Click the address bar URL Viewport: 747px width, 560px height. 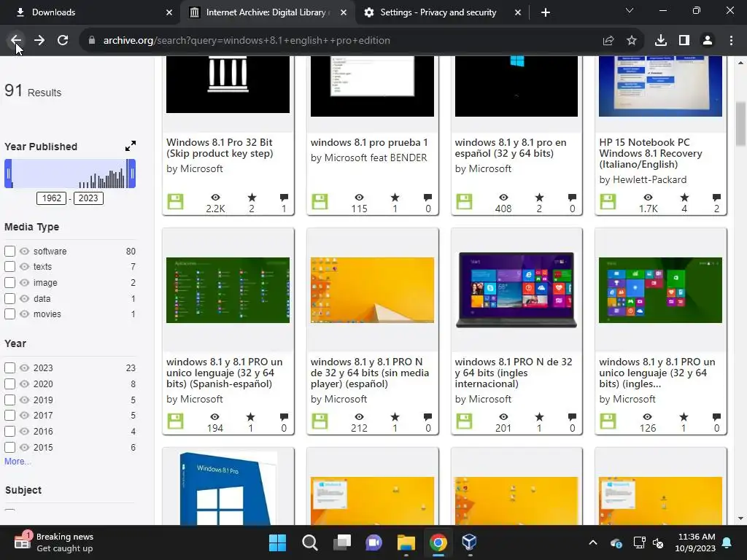coord(247,41)
